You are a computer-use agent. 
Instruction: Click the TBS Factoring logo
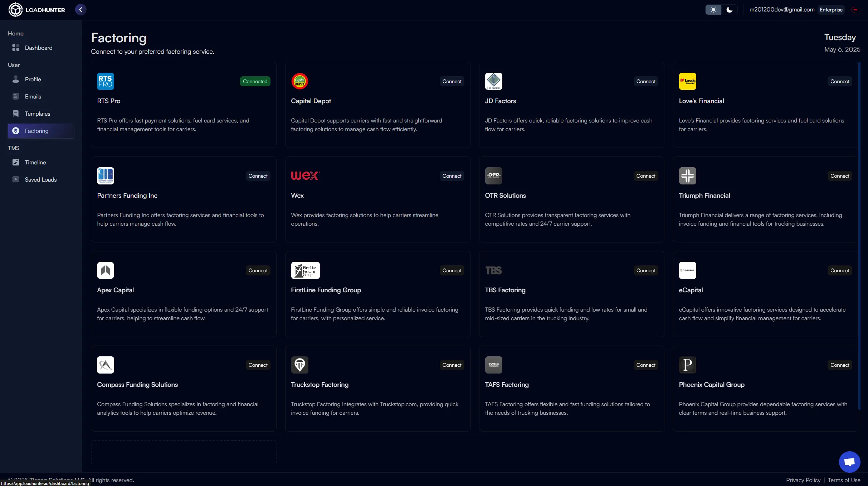point(493,270)
